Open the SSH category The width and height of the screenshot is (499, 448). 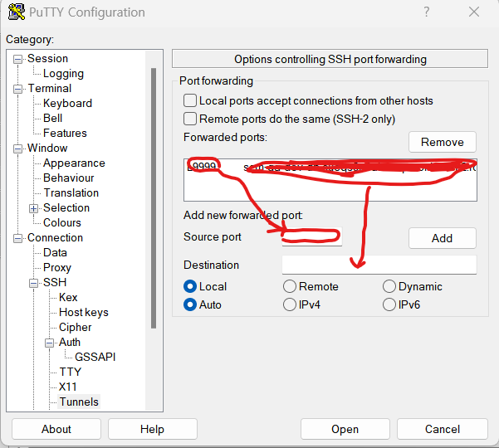click(55, 282)
